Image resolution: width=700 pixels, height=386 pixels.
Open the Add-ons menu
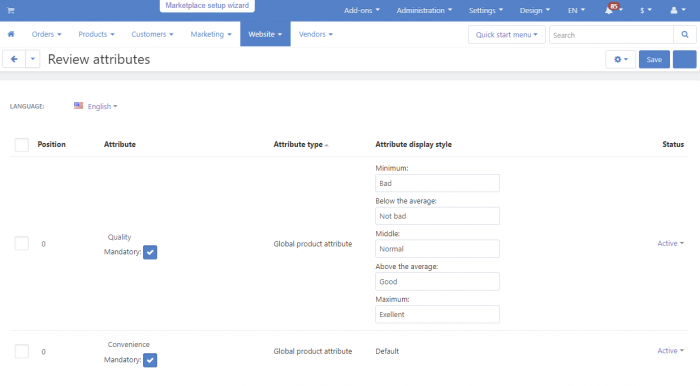tap(362, 10)
